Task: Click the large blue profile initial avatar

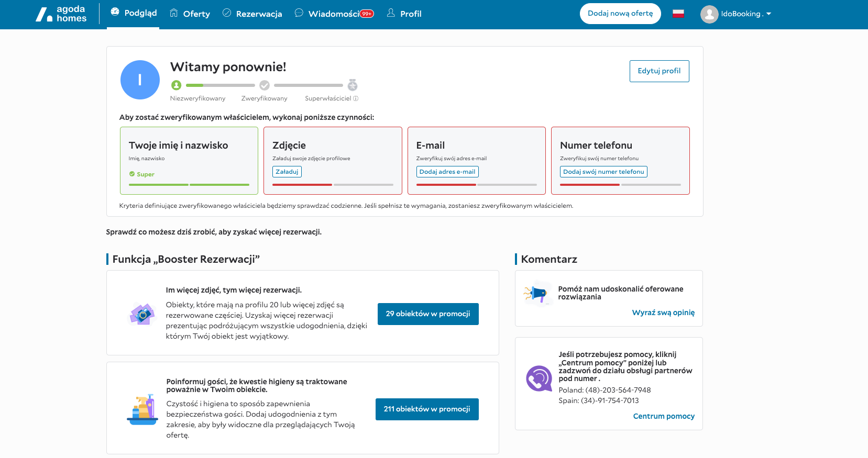Action: point(140,80)
